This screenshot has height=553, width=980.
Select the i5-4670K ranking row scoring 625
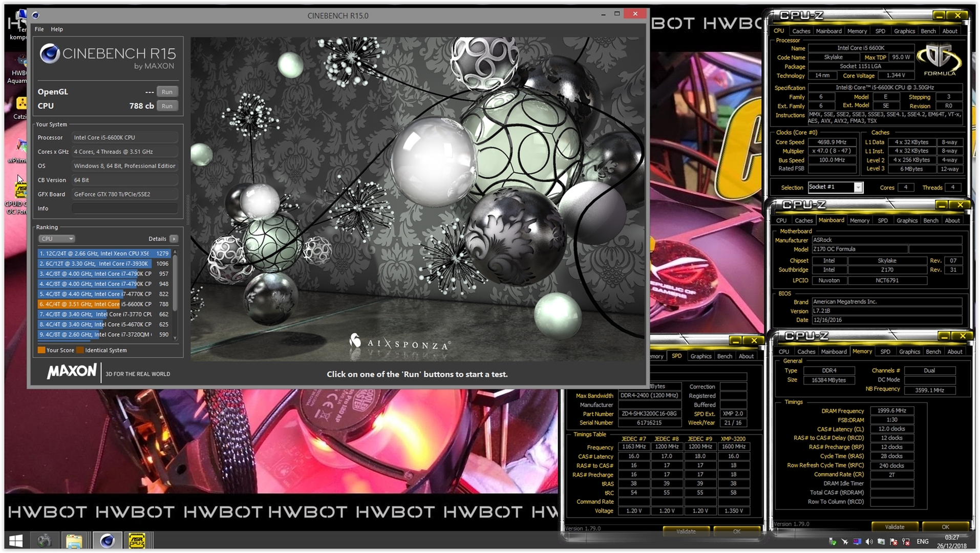tap(104, 325)
